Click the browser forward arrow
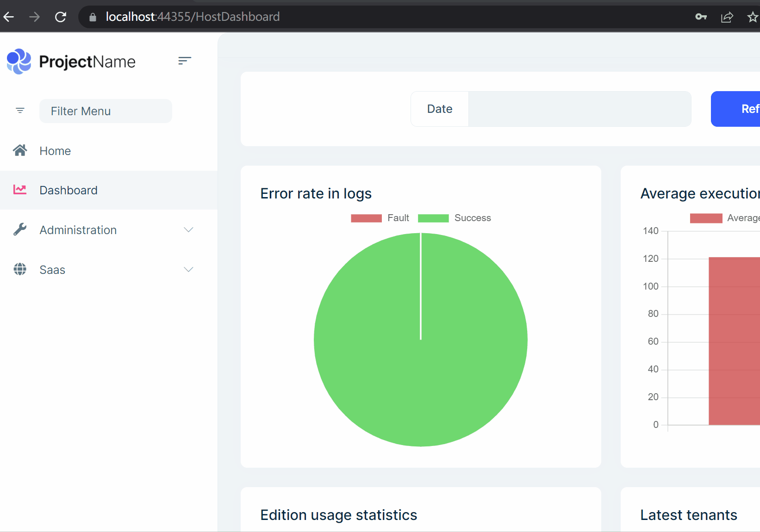 click(x=35, y=17)
